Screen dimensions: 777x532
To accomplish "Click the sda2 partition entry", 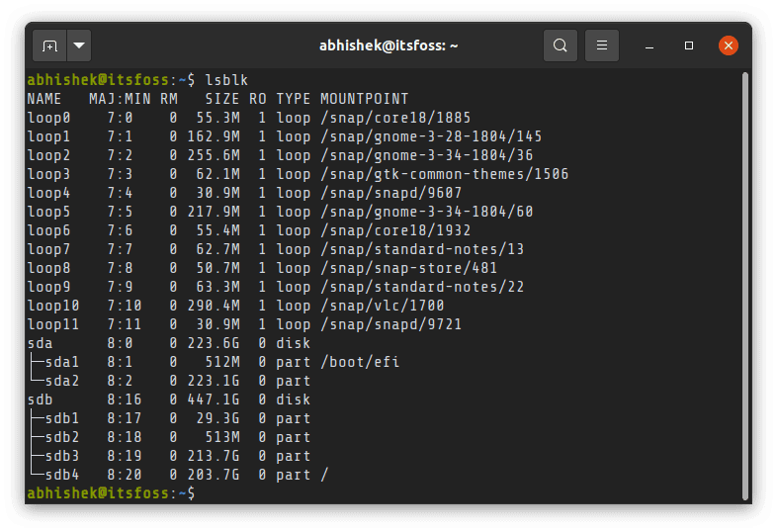I will coord(61,381).
